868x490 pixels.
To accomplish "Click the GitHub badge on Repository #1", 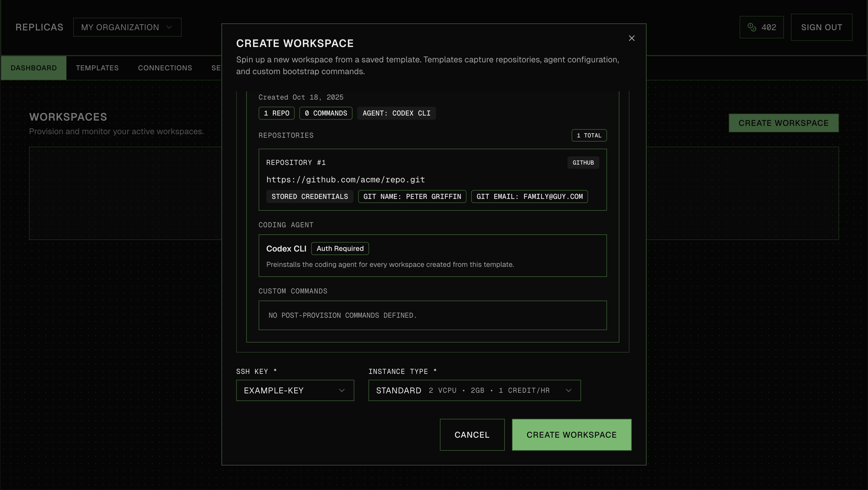I will [x=583, y=163].
